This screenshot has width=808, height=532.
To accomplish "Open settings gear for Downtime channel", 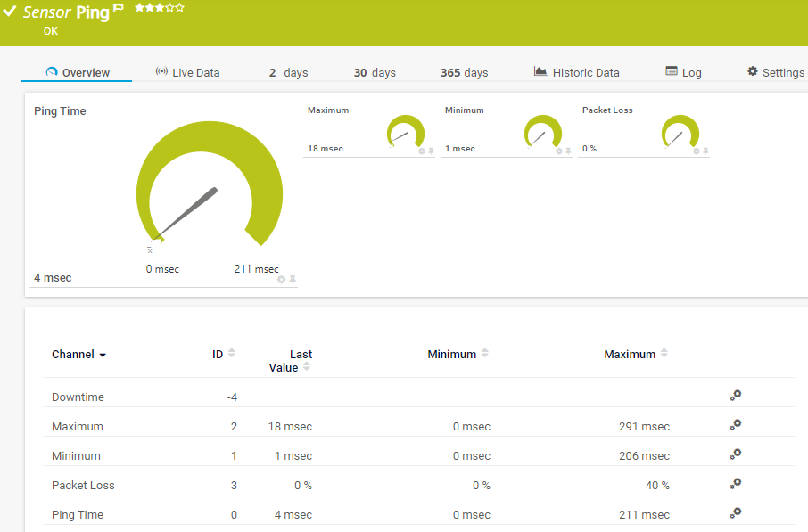I will point(735,396).
